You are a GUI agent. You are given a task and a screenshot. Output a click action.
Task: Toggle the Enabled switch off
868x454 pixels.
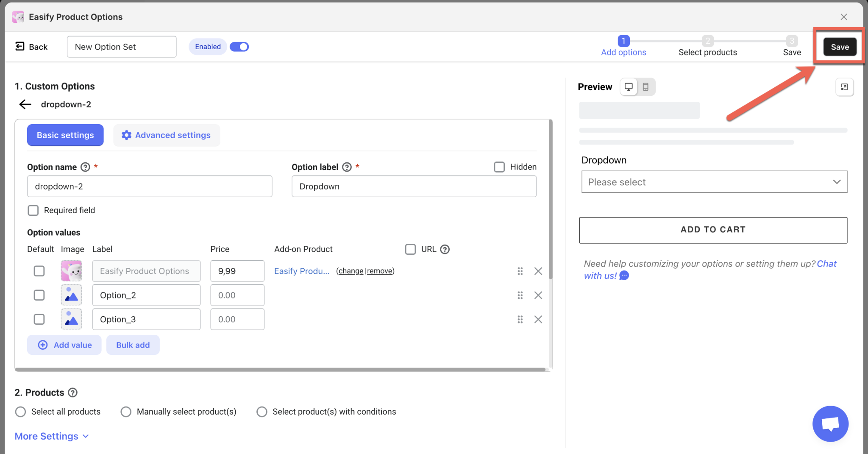coord(239,47)
